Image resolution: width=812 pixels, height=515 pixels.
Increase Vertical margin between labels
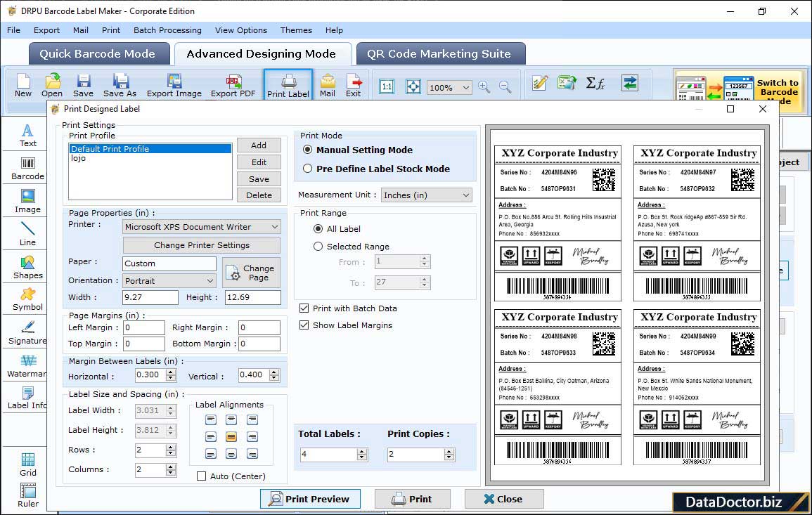click(x=274, y=372)
